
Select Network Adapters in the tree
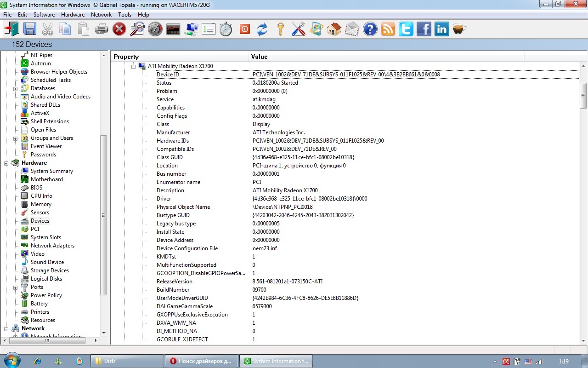coord(52,246)
